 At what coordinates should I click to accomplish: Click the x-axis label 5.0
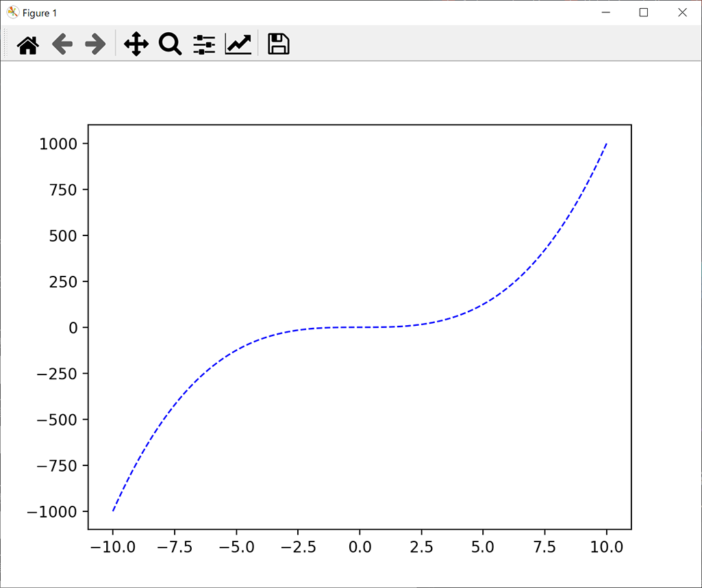pos(483,547)
